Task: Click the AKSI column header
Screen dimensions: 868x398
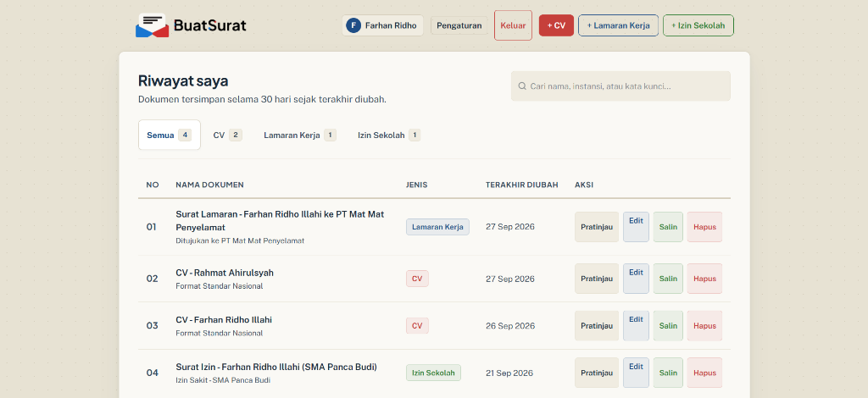Action: tap(584, 185)
